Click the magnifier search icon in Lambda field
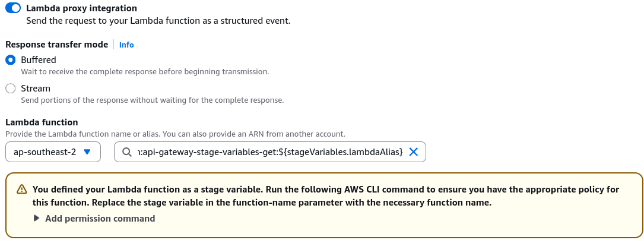The width and height of the screenshot is (644, 243). [x=128, y=152]
